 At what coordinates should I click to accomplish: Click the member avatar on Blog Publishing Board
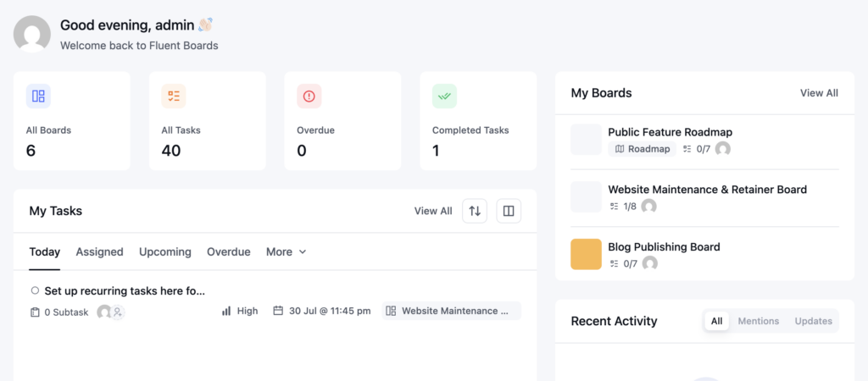pyautogui.click(x=650, y=264)
